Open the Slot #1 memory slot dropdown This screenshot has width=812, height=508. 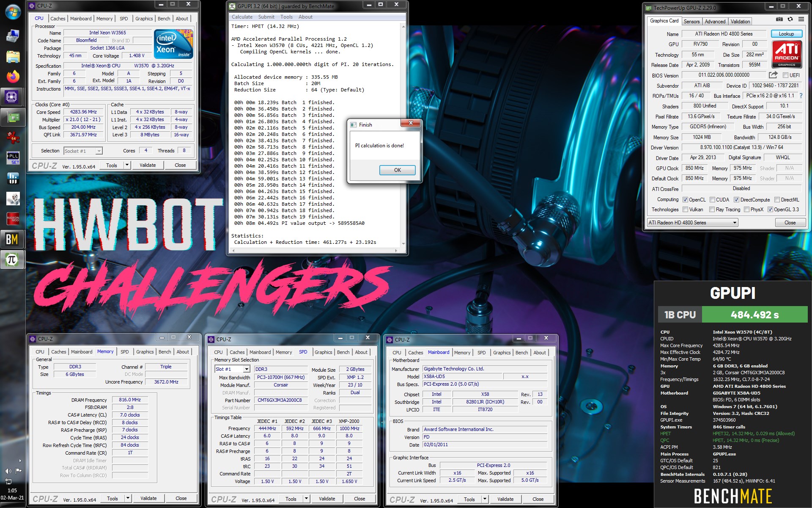[x=232, y=369]
